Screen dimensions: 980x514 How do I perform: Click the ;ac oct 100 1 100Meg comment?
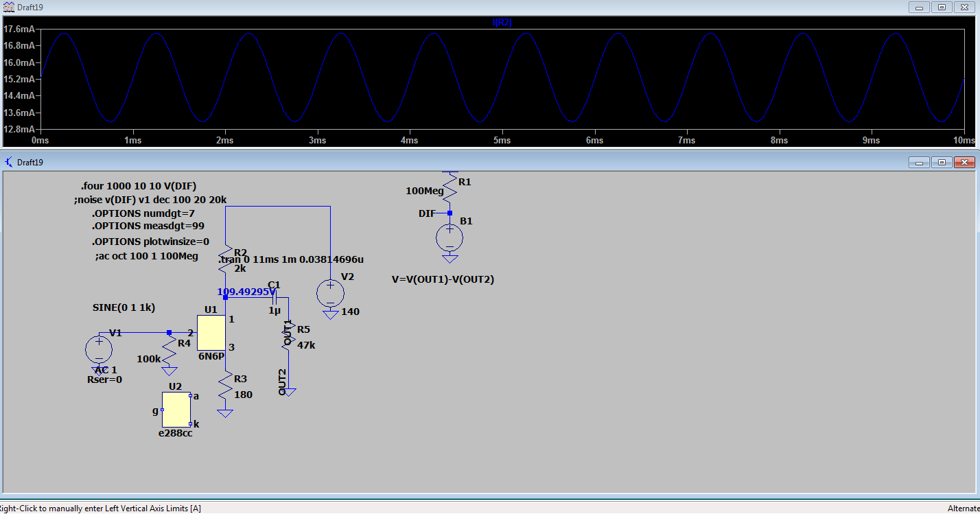pos(147,256)
